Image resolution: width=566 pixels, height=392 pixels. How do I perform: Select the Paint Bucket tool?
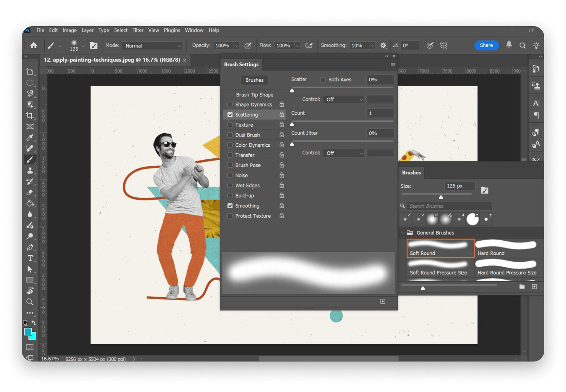click(30, 203)
